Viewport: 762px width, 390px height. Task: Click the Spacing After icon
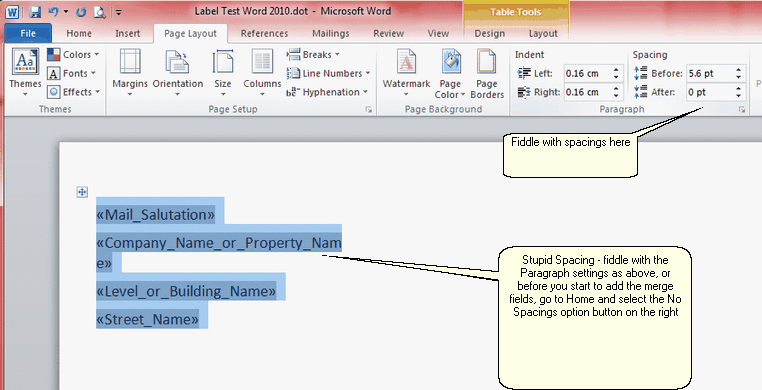click(641, 92)
